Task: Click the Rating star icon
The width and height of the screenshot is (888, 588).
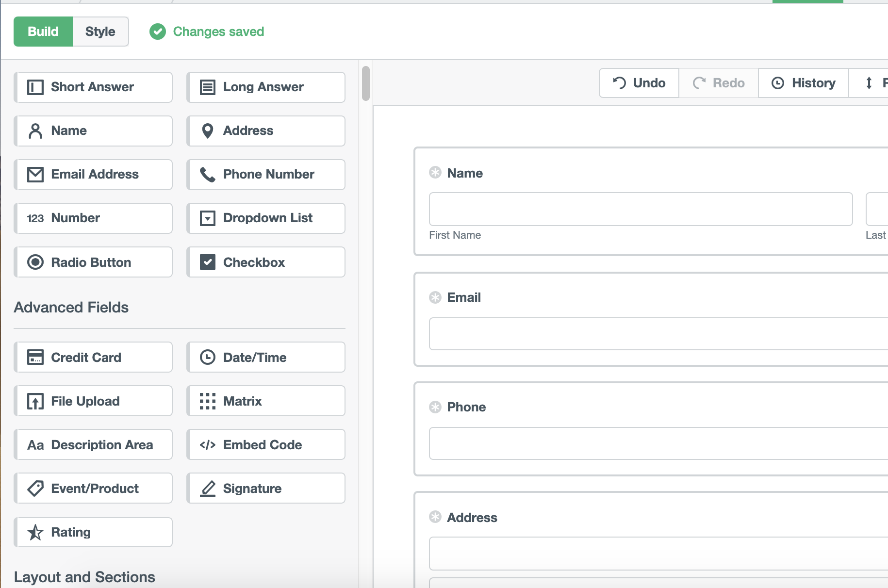Action: point(34,532)
